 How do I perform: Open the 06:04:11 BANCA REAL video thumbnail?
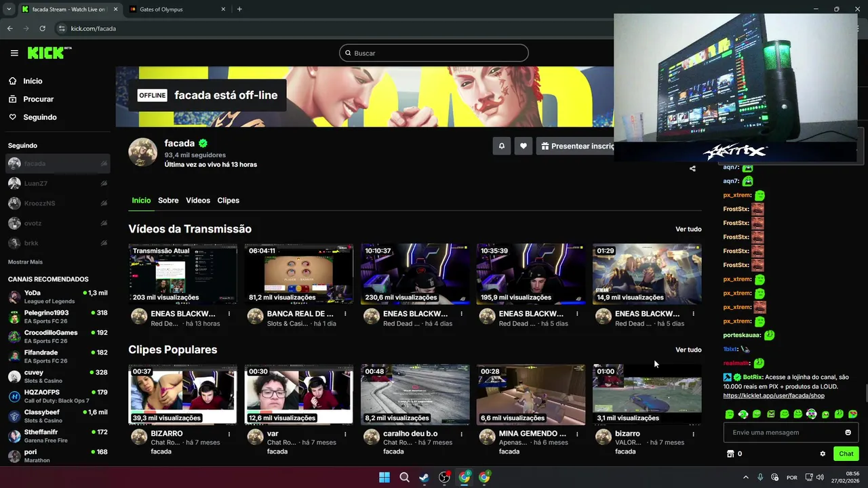pos(299,274)
